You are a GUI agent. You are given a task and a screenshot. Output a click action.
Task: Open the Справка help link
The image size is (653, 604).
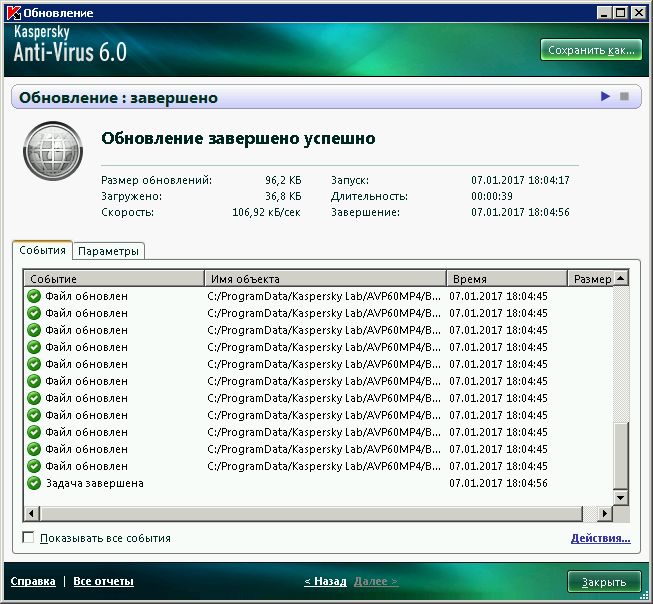tap(33, 581)
